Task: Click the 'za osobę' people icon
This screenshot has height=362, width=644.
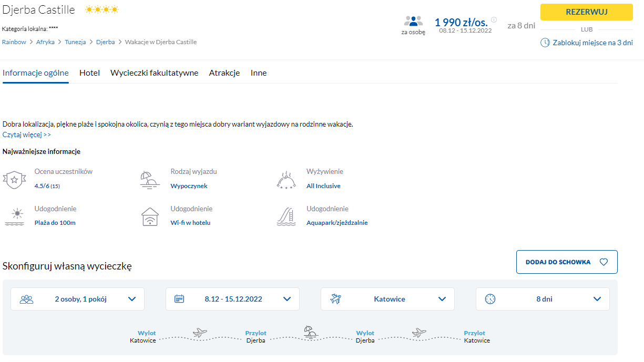Action: (x=414, y=22)
